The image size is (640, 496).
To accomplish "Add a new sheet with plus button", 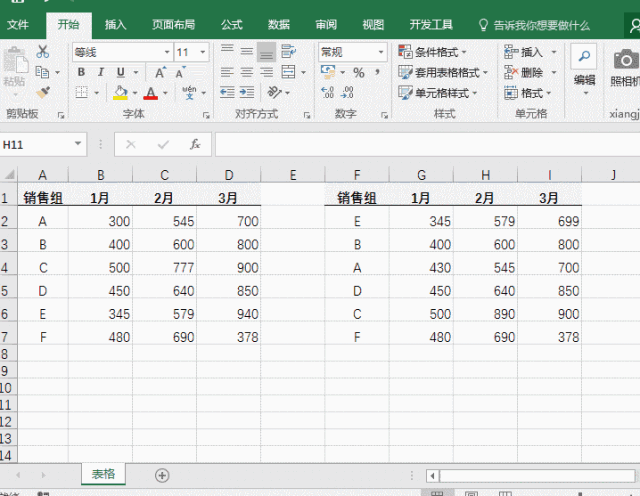I will tap(162, 475).
